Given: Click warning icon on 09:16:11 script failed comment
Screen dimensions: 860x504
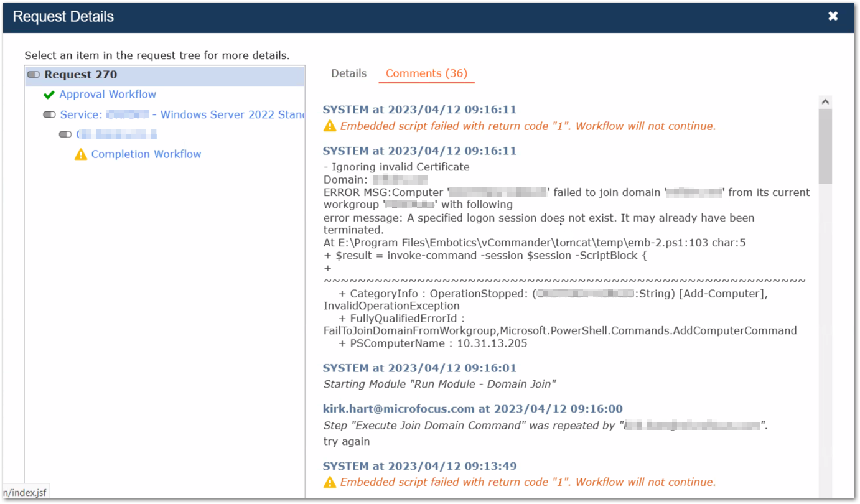Looking at the screenshot, I should click(x=330, y=126).
